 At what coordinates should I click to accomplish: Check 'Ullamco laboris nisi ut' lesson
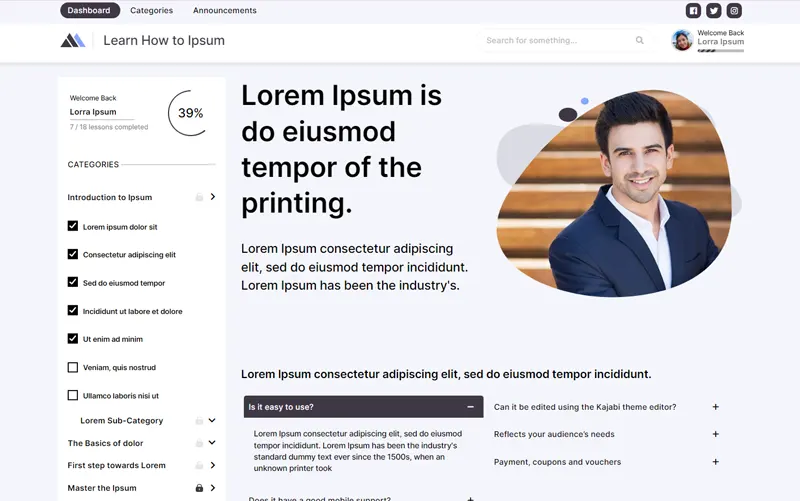click(73, 395)
